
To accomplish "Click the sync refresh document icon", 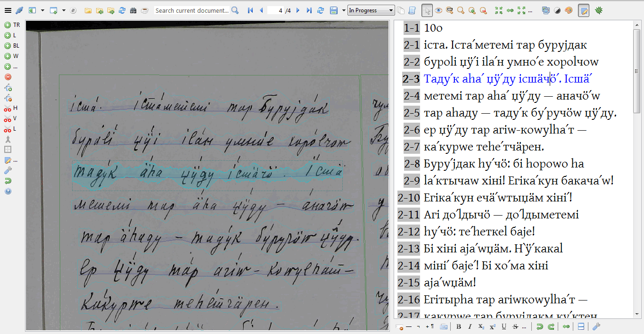I will 122,10.
